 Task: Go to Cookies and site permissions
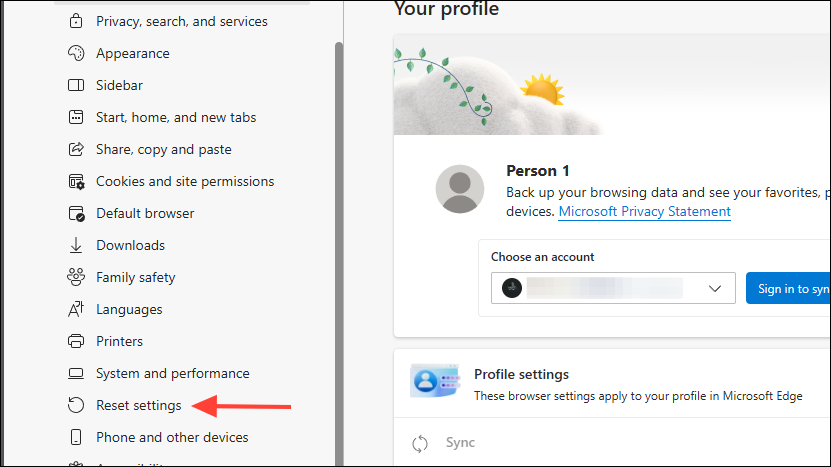184,181
